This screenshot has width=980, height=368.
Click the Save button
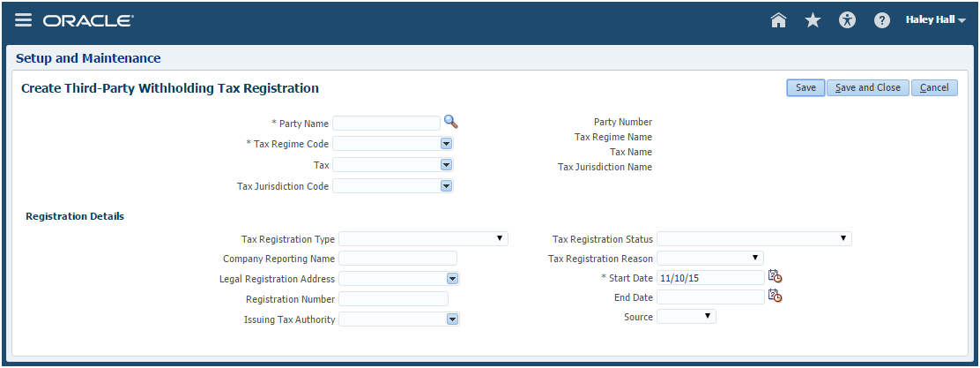tap(806, 87)
